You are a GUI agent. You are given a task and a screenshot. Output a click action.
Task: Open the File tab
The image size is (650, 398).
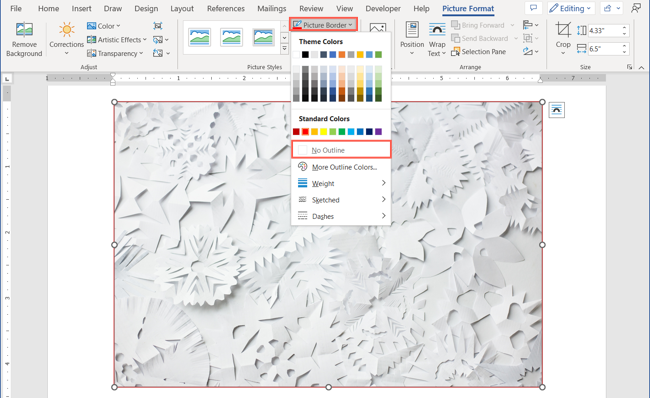(16, 8)
